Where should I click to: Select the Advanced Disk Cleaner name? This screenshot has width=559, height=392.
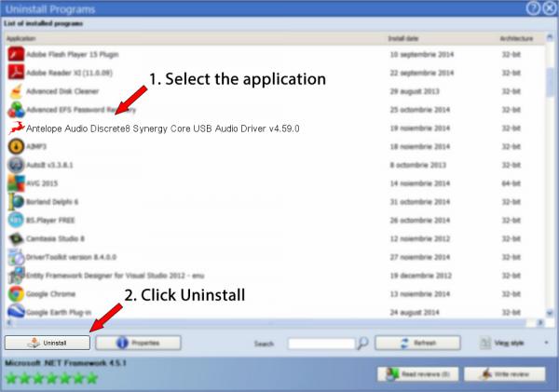point(62,91)
